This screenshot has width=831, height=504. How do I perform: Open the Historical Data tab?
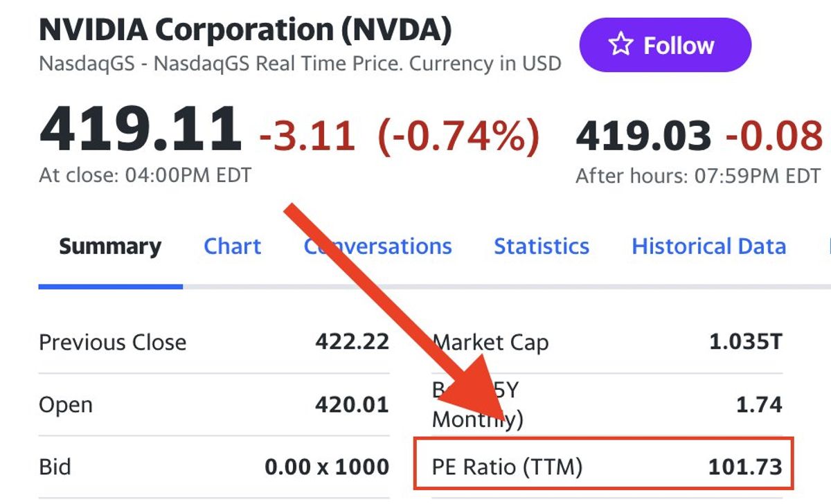[708, 246]
